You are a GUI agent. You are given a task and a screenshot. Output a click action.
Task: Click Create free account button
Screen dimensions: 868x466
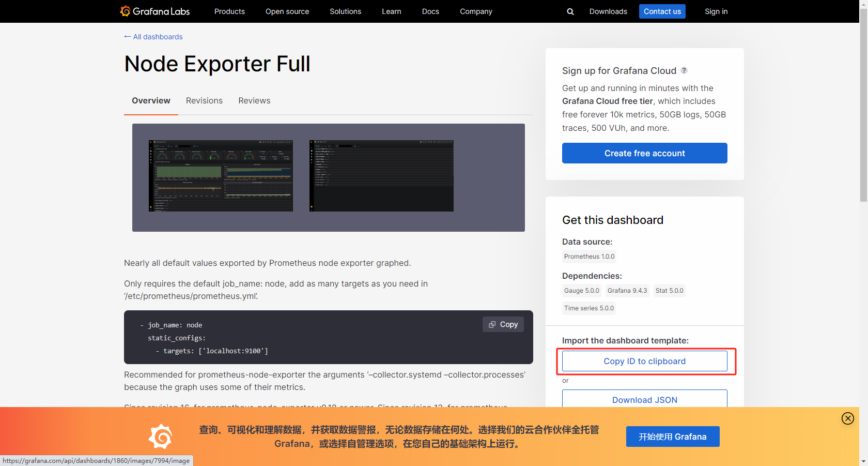[645, 153]
